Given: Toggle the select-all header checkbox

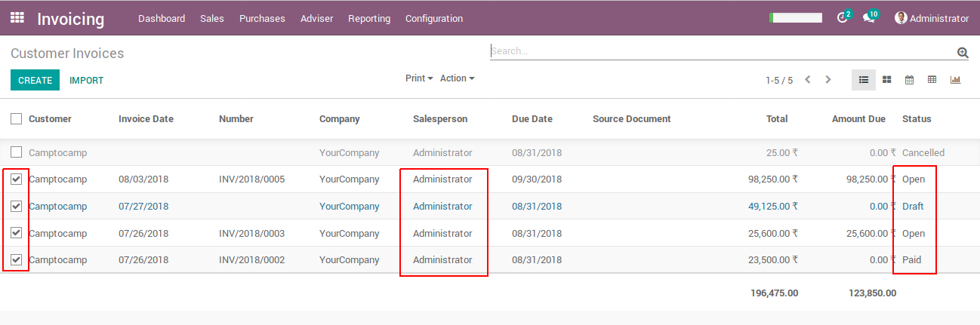Looking at the screenshot, I should 17,118.
